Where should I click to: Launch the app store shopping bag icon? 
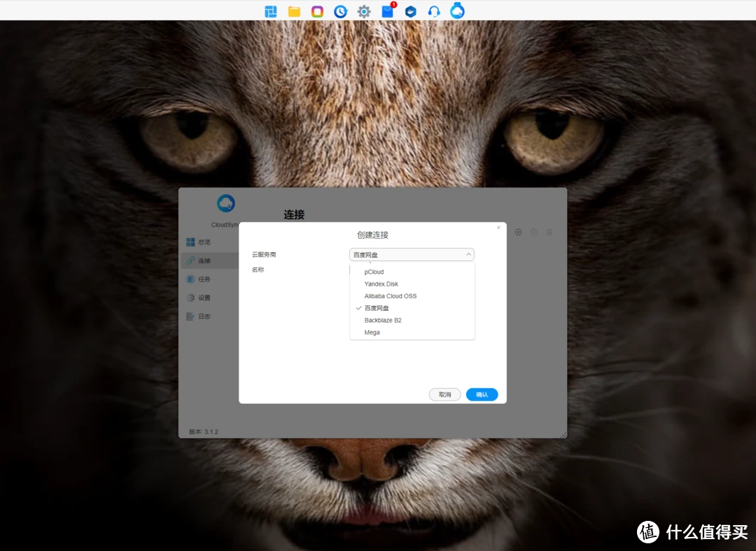point(387,11)
